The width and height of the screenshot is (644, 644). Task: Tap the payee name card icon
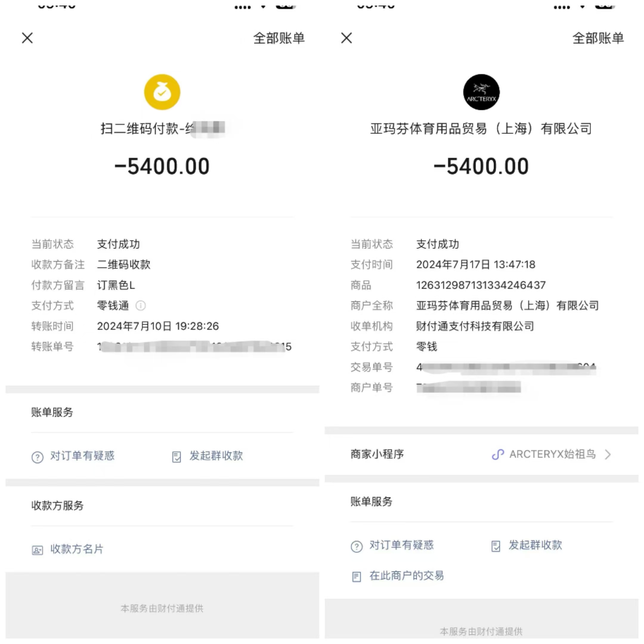point(37,550)
